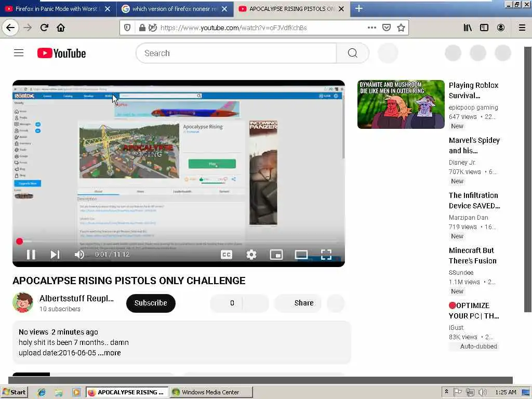Visit Disney Jr. channel name

(x=462, y=163)
